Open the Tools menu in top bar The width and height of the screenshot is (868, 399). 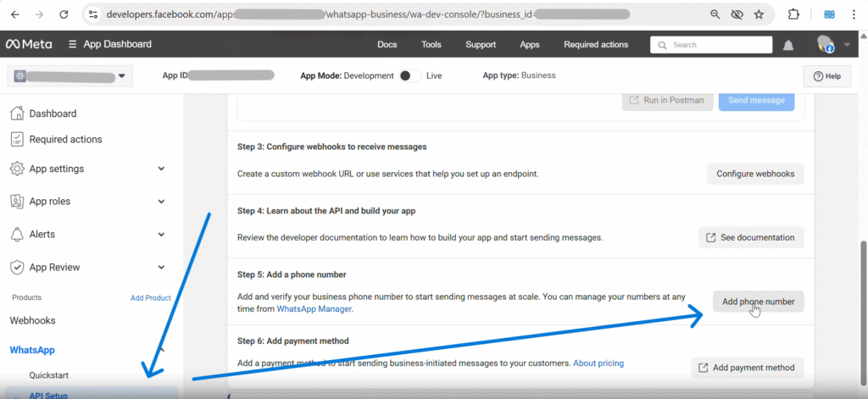pos(431,45)
